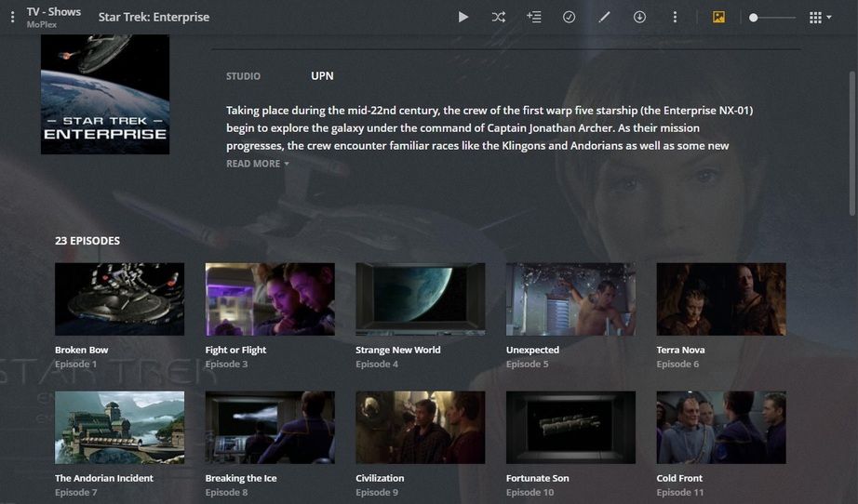The width and height of the screenshot is (858, 504).
Task: Open Terra Nova episode thumbnail
Action: tap(721, 299)
